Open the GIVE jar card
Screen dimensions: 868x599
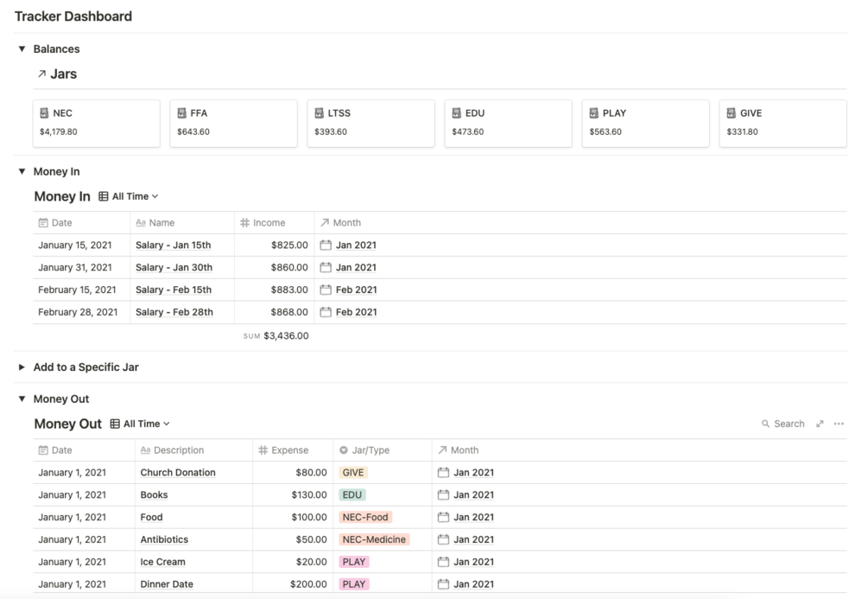[x=782, y=123]
